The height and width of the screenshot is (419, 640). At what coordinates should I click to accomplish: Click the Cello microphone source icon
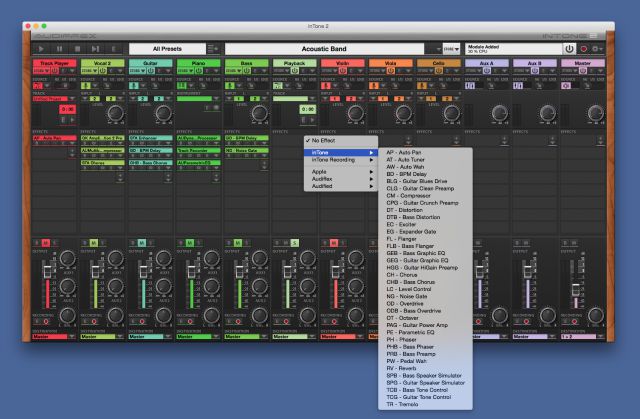[x=422, y=86]
